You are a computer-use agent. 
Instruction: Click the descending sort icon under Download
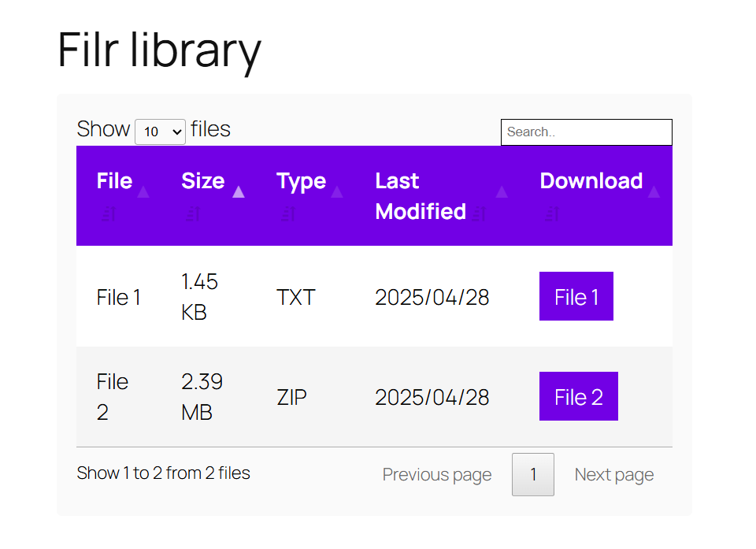pos(551,213)
